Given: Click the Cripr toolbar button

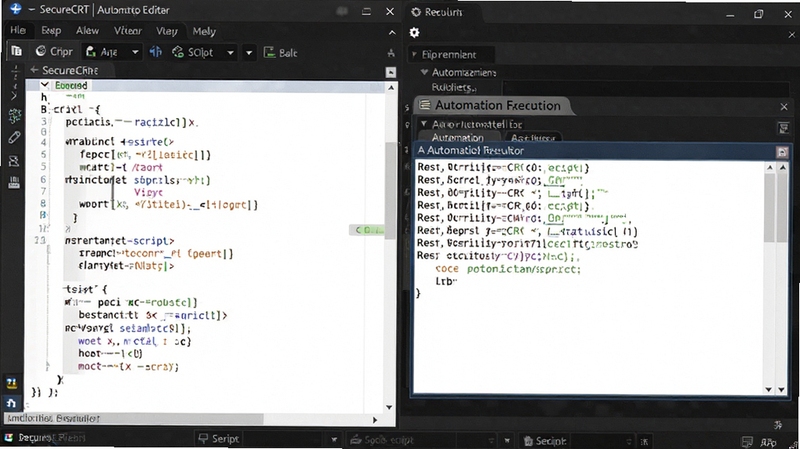Looking at the screenshot, I should click(54, 52).
